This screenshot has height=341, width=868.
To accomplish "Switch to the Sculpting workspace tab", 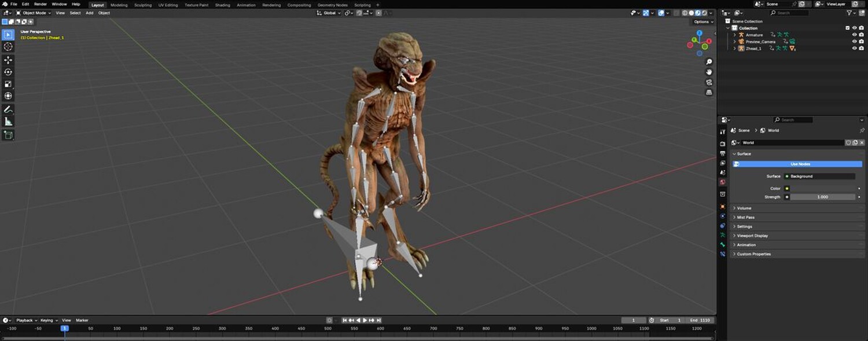I will (143, 5).
